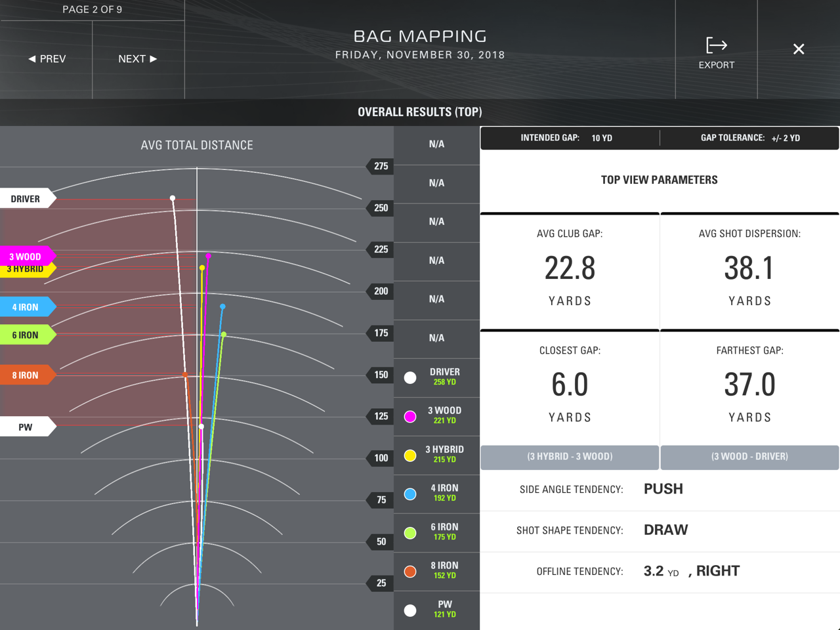This screenshot has height=630, width=840.
Task: Click the 3 WOOD magenta flag label
Action: point(28,256)
